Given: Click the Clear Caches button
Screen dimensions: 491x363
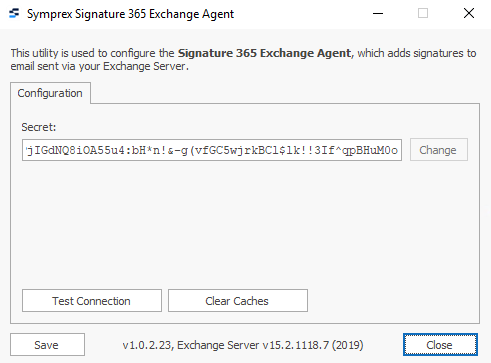Looking at the screenshot, I should (x=238, y=301).
